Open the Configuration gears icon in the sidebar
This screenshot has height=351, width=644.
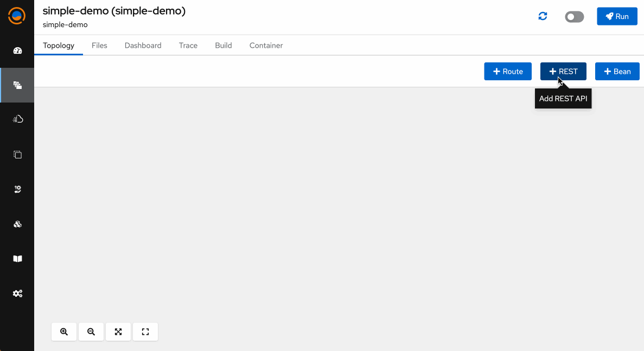(x=17, y=293)
